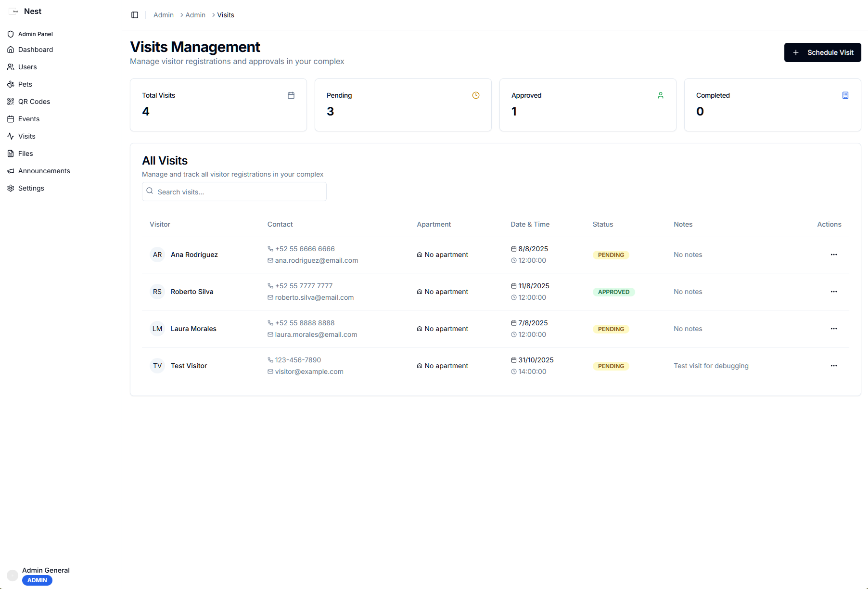Click the admin user avatar at bottom

pos(13,575)
